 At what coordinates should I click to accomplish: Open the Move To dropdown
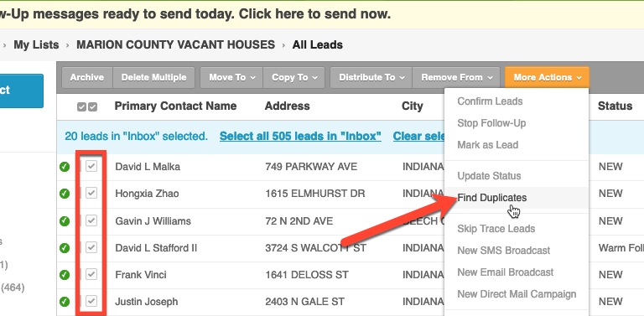click(231, 78)
